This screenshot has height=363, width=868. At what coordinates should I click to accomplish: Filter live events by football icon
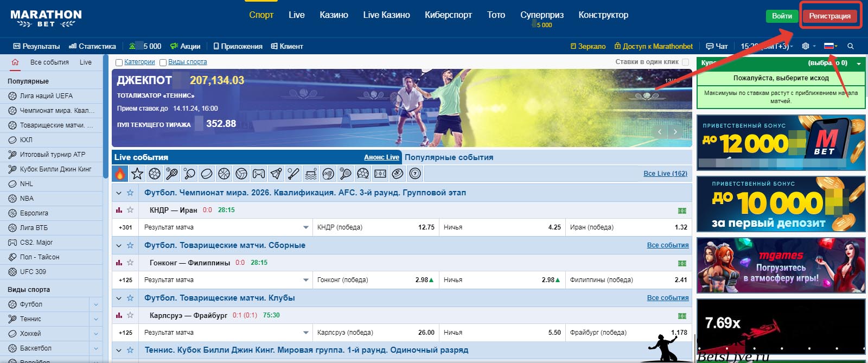click(155, 174)
